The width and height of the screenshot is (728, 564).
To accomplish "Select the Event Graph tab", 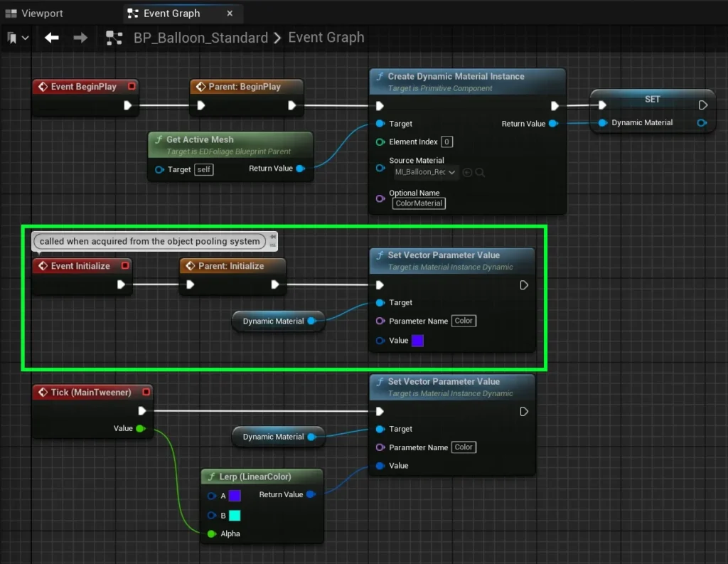I will click(x=171, y=14).
